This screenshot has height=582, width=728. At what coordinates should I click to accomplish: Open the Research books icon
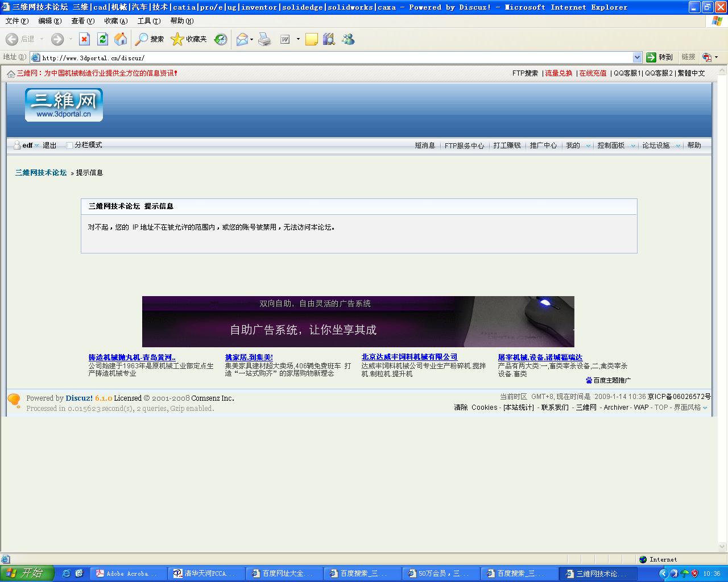[x=329, y=39]
